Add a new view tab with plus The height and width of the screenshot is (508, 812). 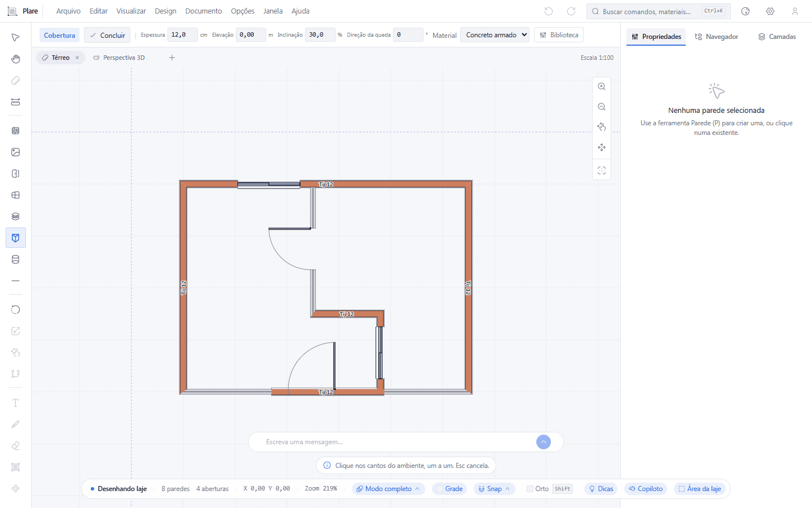point(172,58)
